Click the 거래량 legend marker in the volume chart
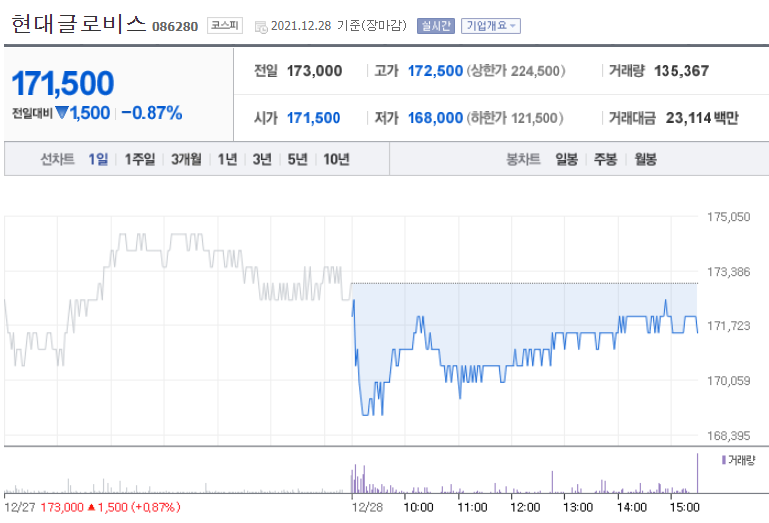The height and width of the screenshot is (523, 769). click(724, 460)
